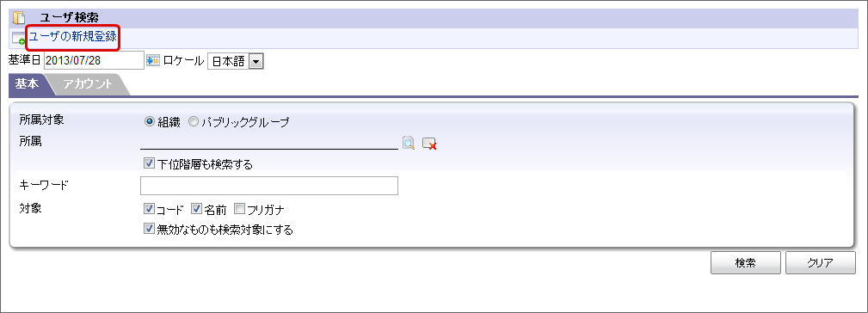Open 所属 search magnifier icon
Screen dimensions: 868x313
409,143
